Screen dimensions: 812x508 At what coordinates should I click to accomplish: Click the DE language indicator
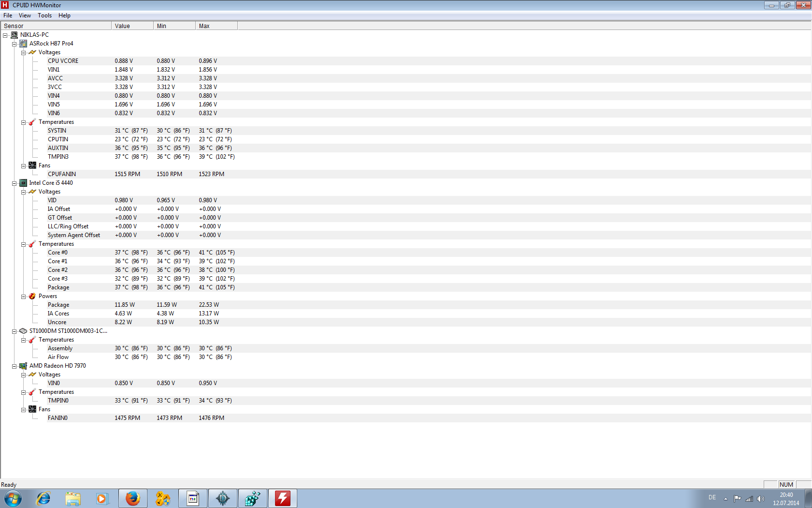point(712,497)
